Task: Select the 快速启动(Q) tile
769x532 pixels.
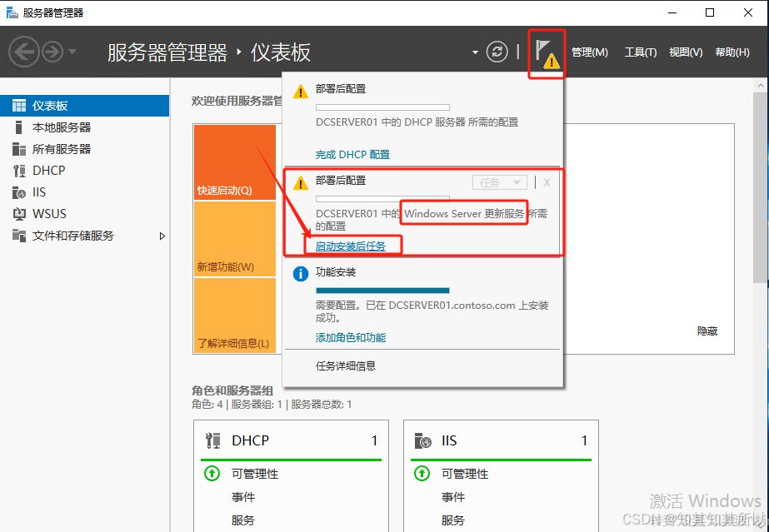Action: pyautogui.click(x=235, y=162)
